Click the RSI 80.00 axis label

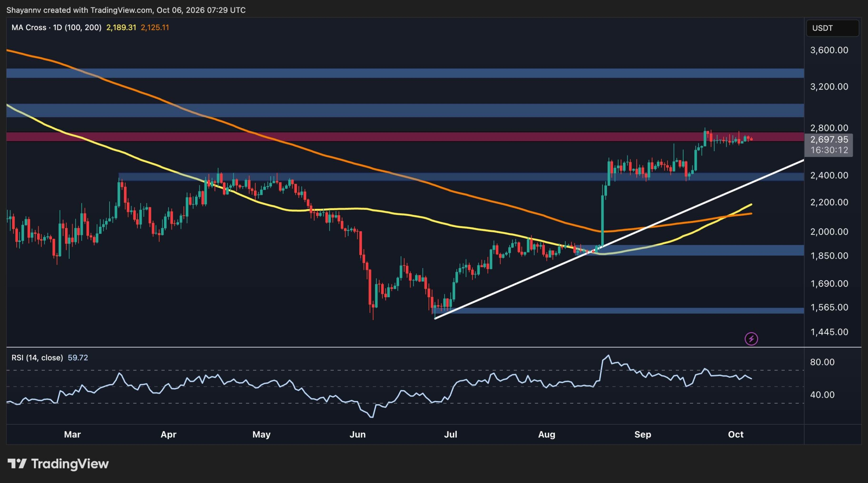(822, 362)
